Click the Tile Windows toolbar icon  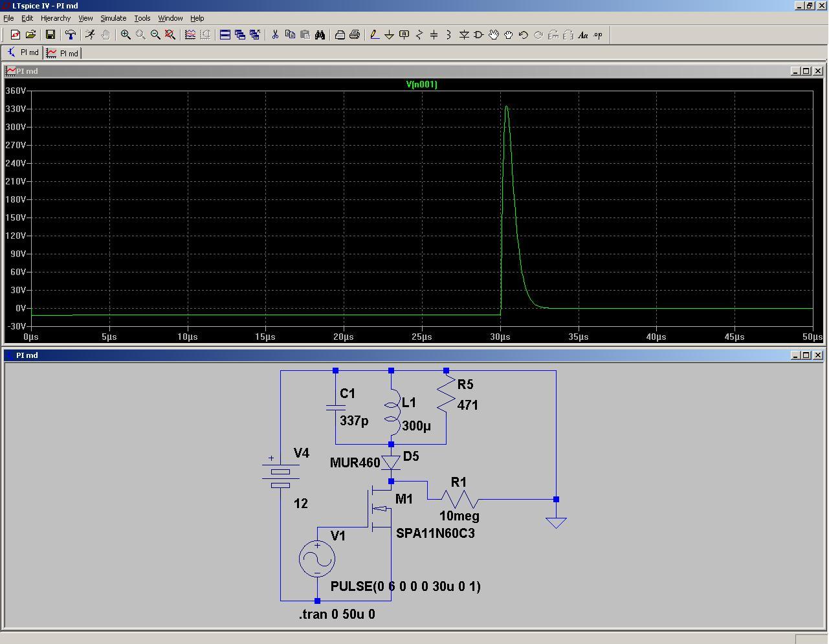click(x=225, y=35)
